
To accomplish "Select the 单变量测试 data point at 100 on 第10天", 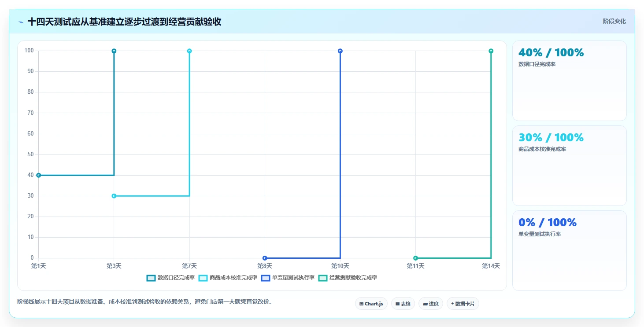I will click(x=340, y=51).
